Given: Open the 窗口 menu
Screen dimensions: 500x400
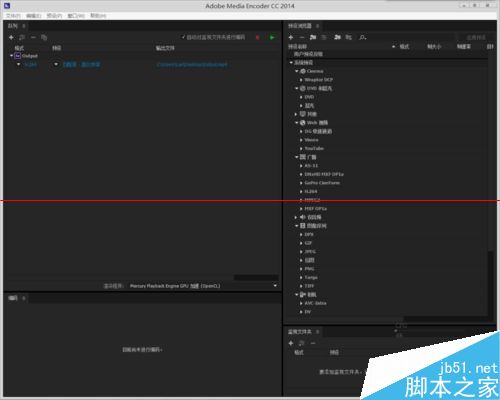Looking at the screenshot, I should click(76, 16).
